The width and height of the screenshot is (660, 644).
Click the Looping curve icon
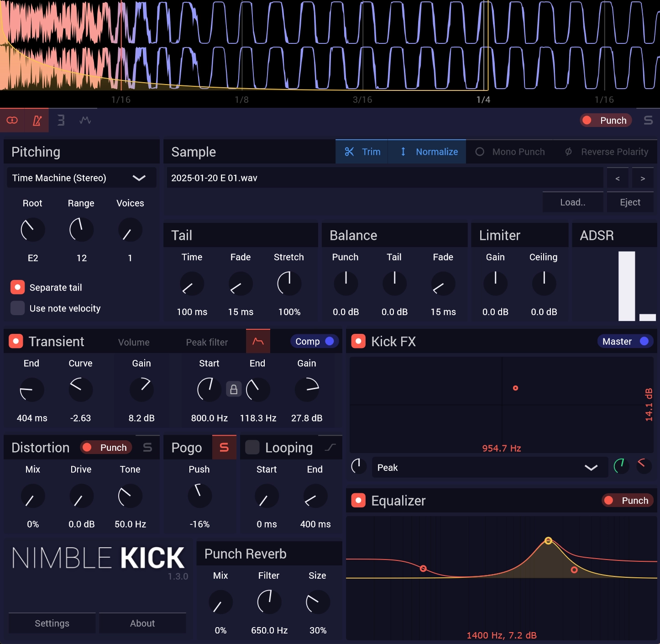[330, 447]
